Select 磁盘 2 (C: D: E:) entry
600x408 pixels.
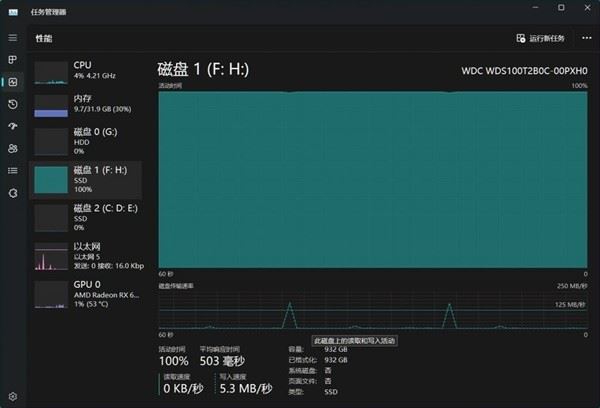point(86,218)
